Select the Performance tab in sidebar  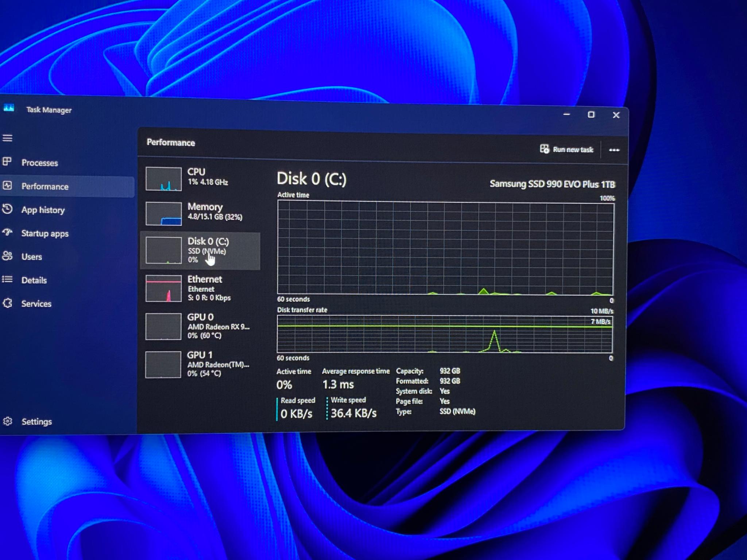pyautogui.click(x=67, y=186)
